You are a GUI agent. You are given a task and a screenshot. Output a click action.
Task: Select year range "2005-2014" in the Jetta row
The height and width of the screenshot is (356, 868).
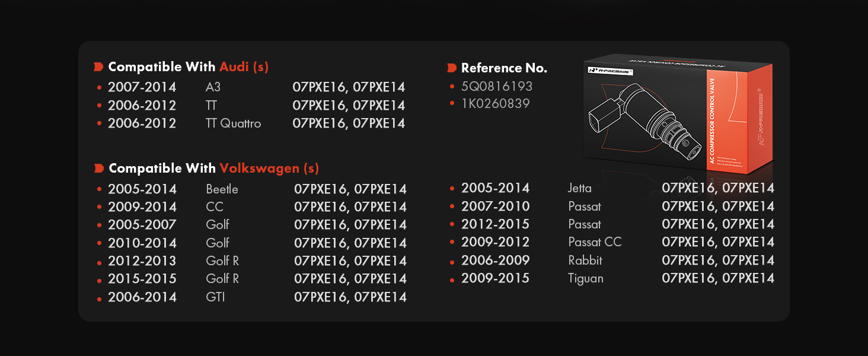pos(496,188)
